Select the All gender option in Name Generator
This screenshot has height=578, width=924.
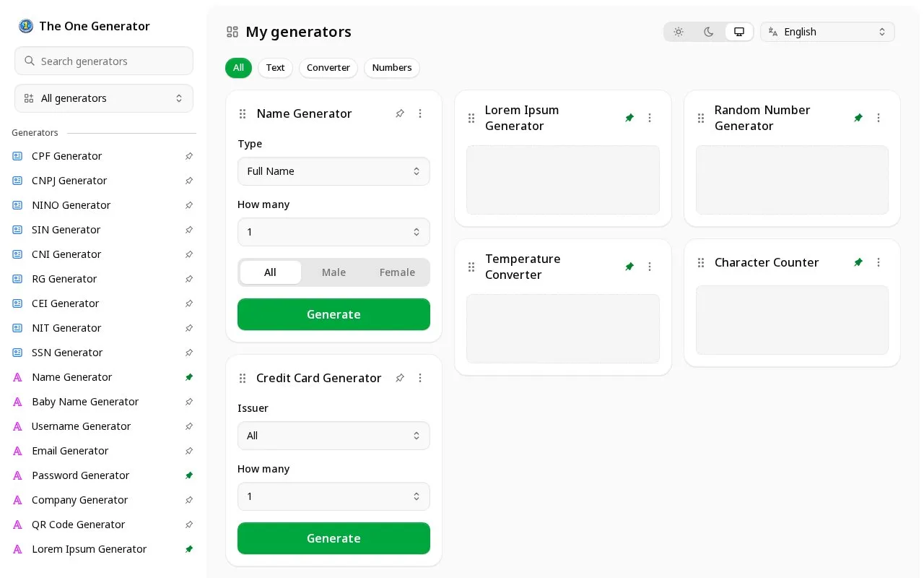click(270, 272)
